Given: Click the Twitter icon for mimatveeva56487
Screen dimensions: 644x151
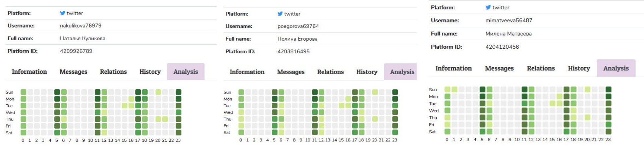Looking at the screenshot, I should (x=488, y=7).
